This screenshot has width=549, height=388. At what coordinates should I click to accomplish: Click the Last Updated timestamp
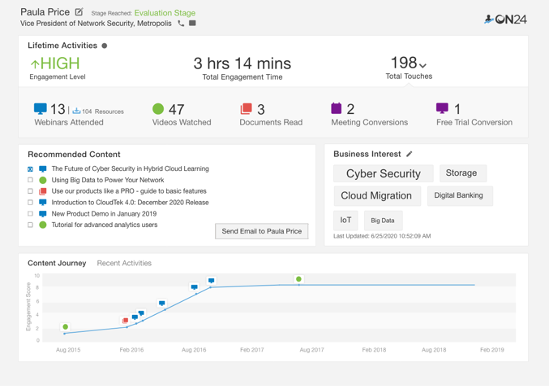(382, 236)
